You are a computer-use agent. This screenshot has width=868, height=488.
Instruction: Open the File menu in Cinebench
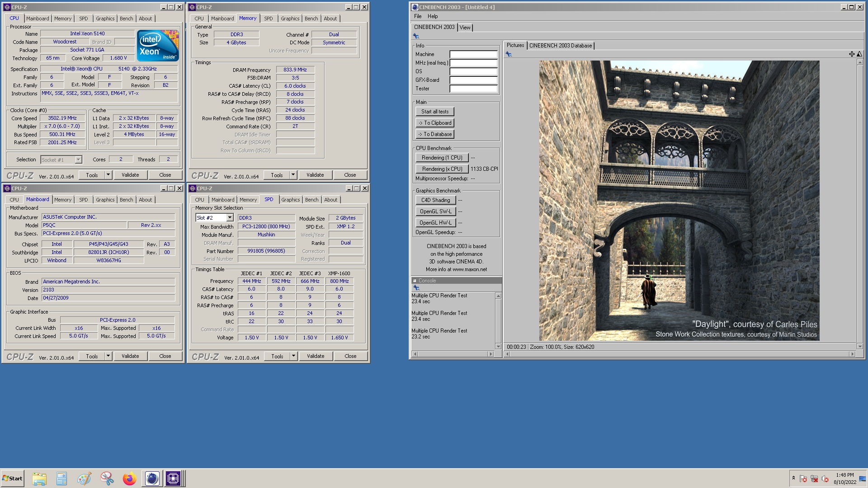point(418,16)
